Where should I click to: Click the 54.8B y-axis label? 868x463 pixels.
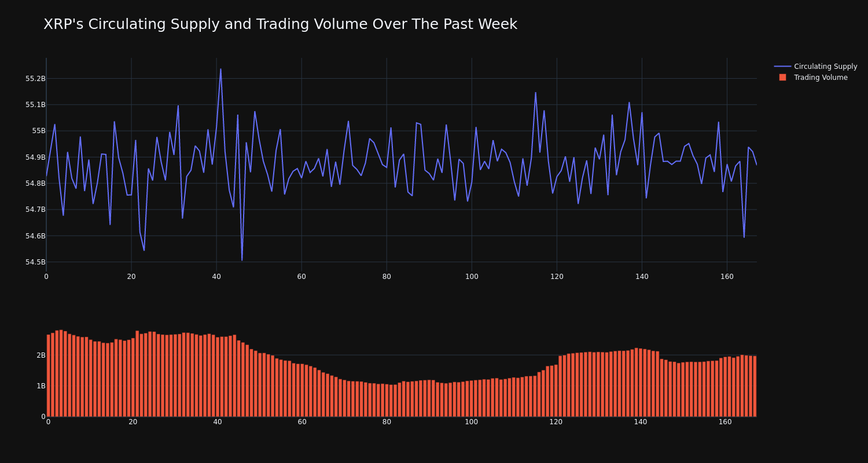[35, 183]
